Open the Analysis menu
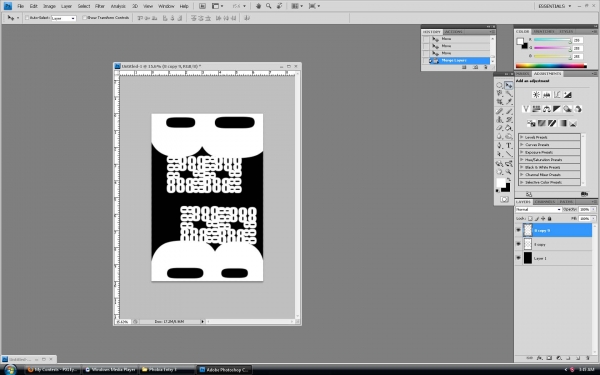 pos(118,6)
